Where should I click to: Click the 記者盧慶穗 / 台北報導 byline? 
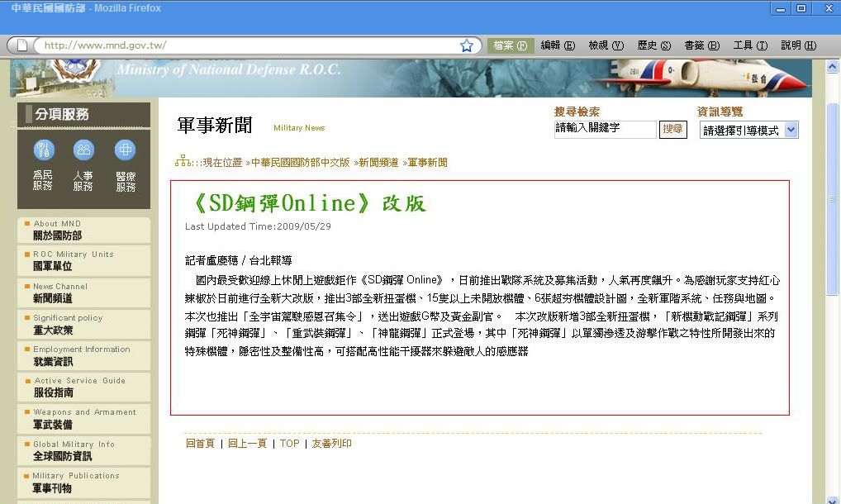click(239, 260)
